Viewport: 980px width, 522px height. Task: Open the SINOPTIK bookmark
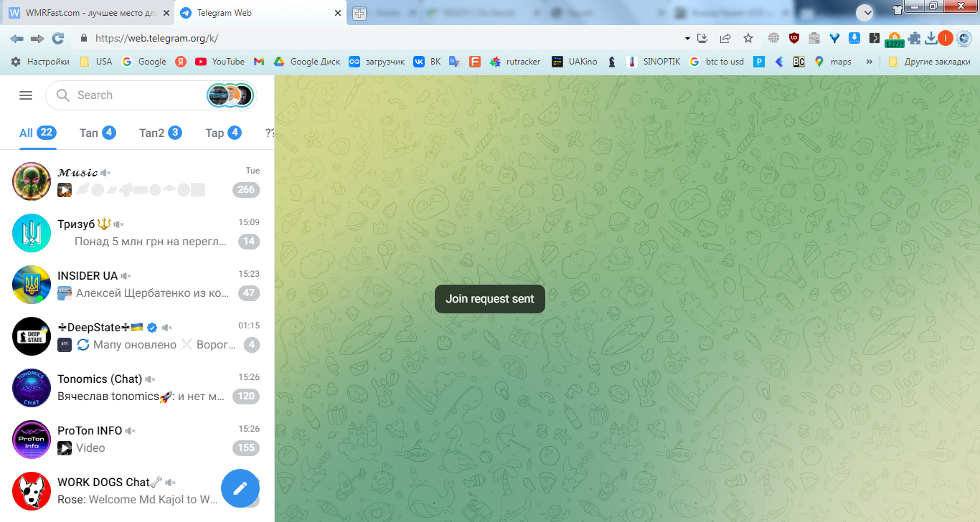pyautogui.click(x=654, y=62)
